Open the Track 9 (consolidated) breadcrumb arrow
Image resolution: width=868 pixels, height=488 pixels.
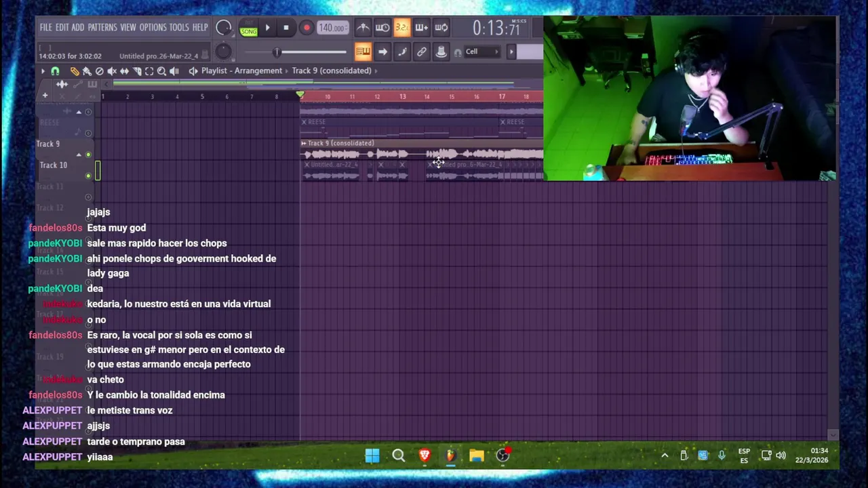pyautogui.click(x=376, y=70)
